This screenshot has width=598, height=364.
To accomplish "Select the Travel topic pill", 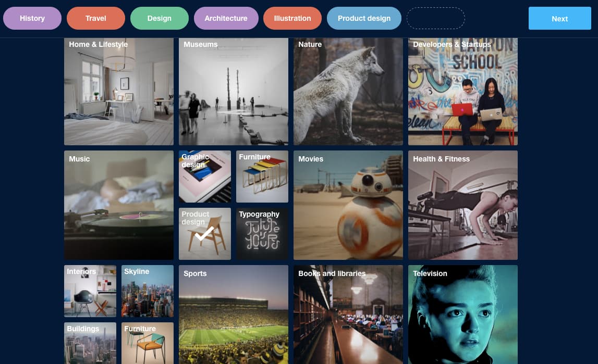I will pyautogui.click(x=96, y=18).
